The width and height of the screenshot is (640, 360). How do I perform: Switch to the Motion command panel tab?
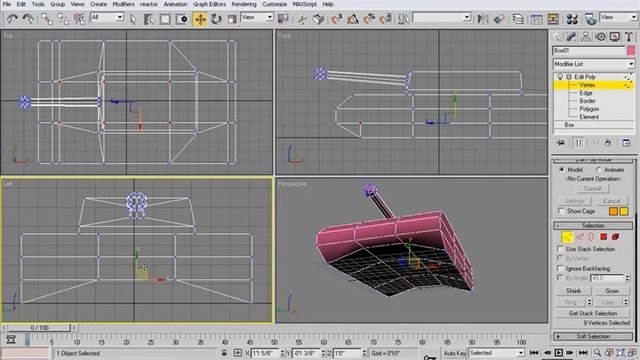click(x=600, y=37)
